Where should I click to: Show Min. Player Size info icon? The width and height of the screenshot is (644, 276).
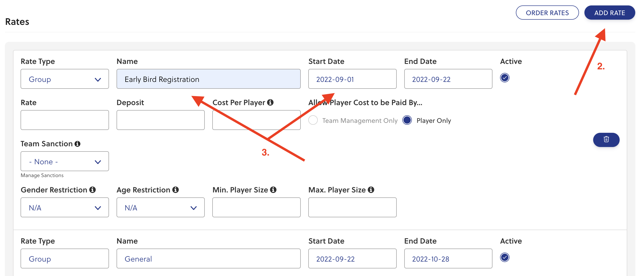click(273, 190)
